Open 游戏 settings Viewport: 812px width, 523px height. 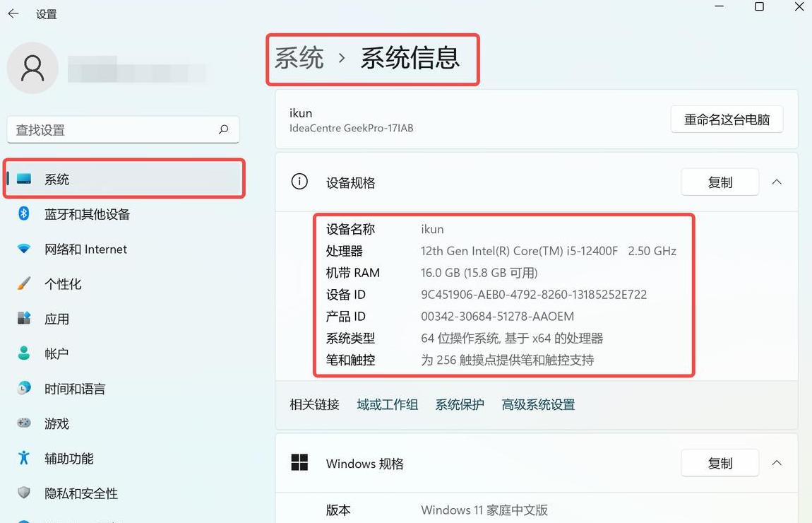click(x=124, y=423)
